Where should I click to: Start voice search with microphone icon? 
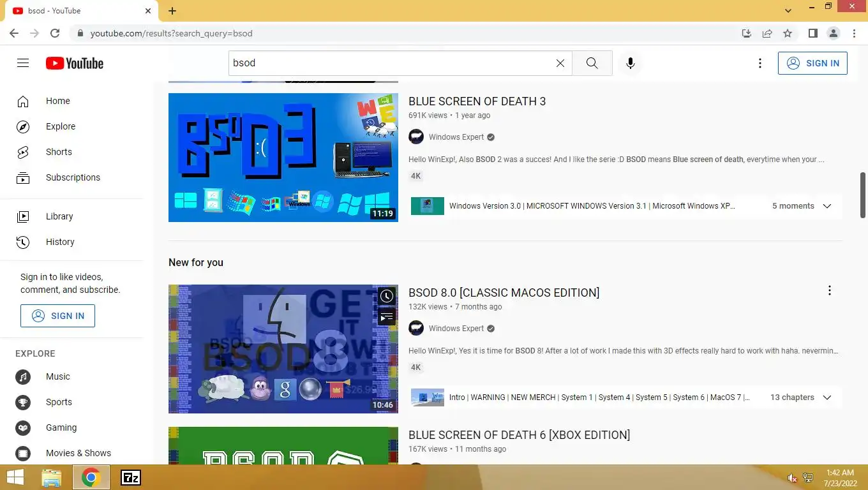point(631,63)
